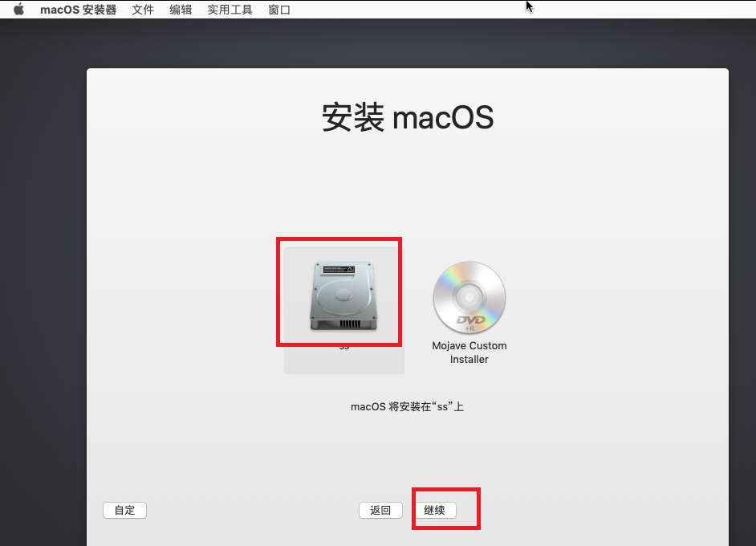Open the 窗口 menu

279,10
